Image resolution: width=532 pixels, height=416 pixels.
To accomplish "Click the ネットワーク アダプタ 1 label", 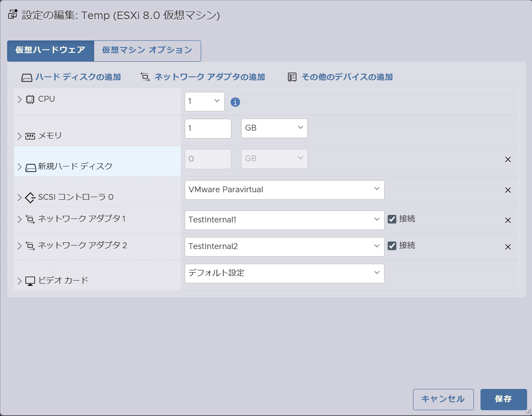I will pos(81,219).
